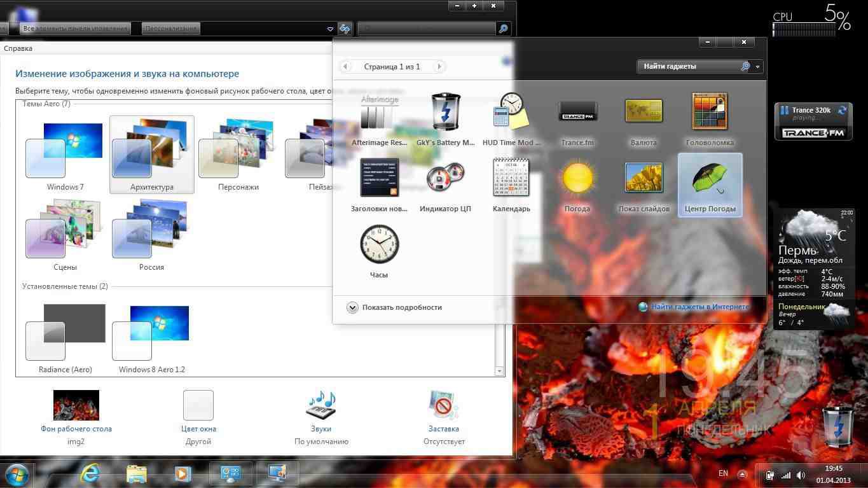Go to previous gadget page arrow
The image size is (868, 488).
point(345,66)
